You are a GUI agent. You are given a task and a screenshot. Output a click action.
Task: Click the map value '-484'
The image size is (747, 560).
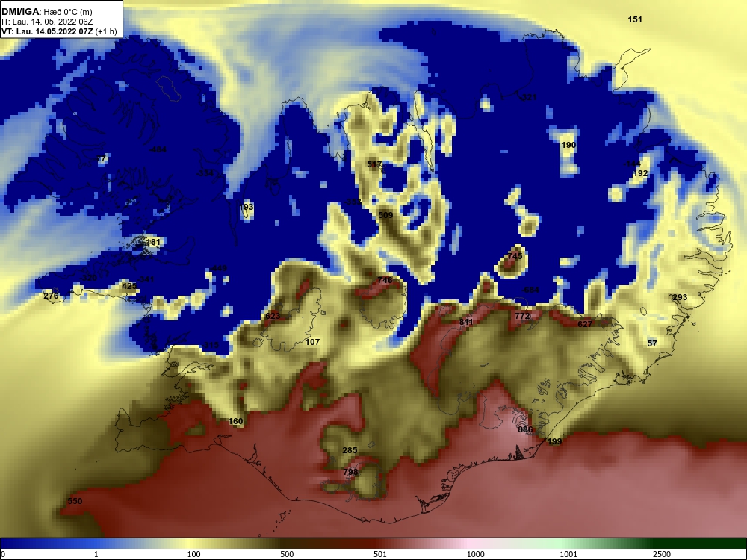(158, 149)
